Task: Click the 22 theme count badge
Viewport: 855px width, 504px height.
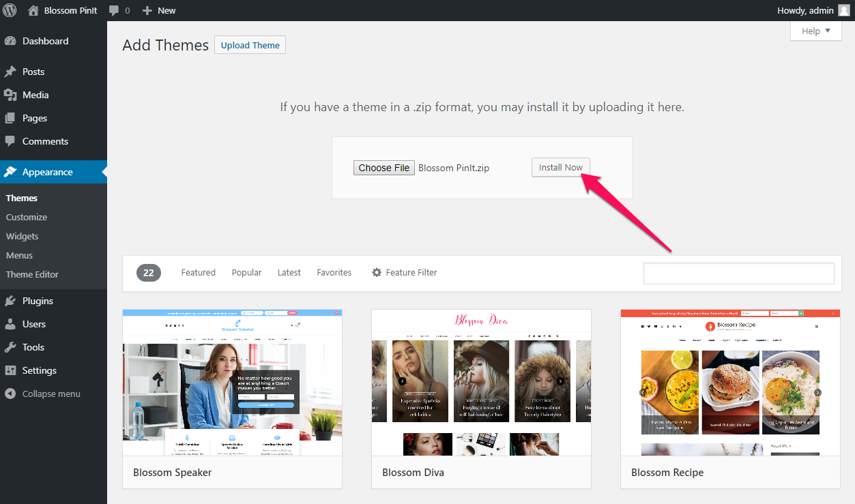Action: pyautogui.click(x=149, y=273)
